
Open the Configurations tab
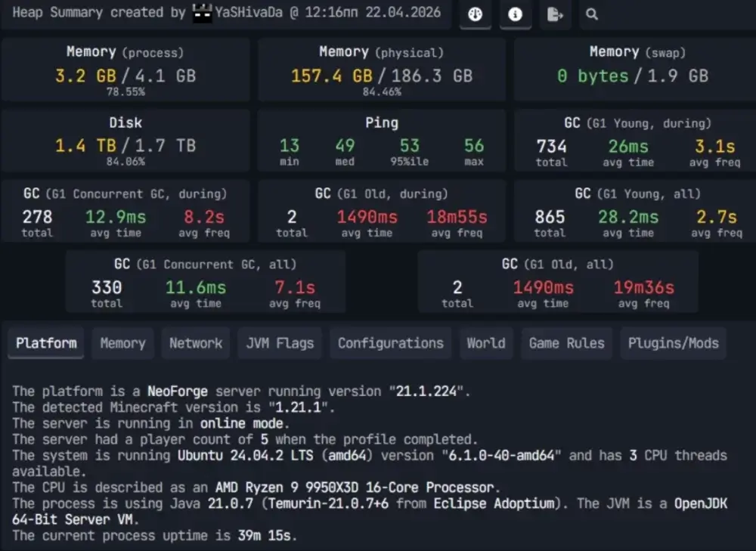click(391, 343)
